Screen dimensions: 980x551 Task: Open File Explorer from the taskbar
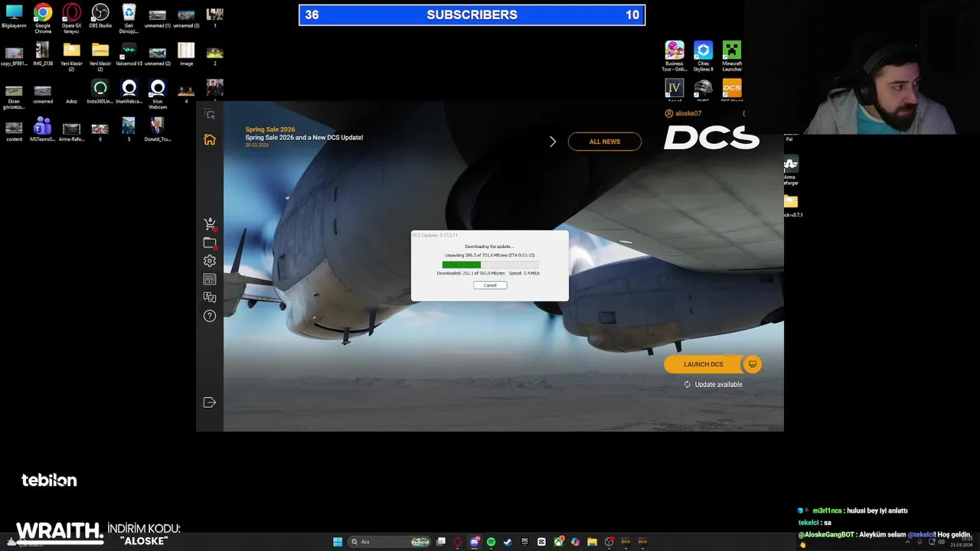pyautogui.click(x=592, y=542)
